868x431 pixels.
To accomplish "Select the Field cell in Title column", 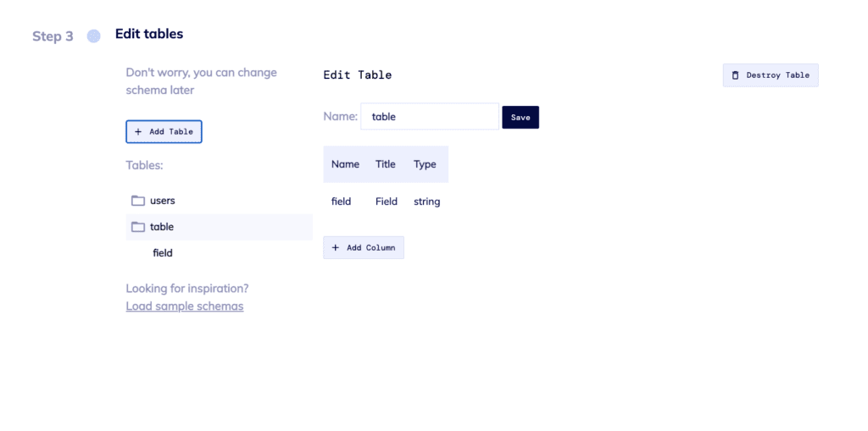I will point(387,202).
